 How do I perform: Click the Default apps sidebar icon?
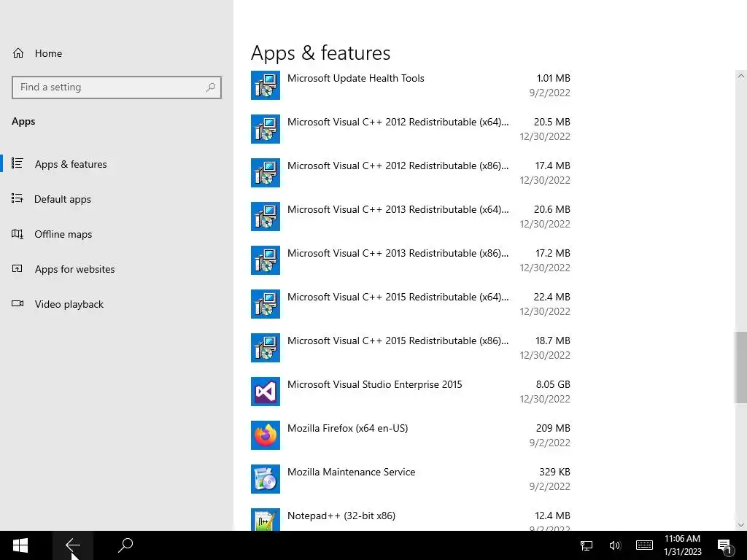pos(18,198)
